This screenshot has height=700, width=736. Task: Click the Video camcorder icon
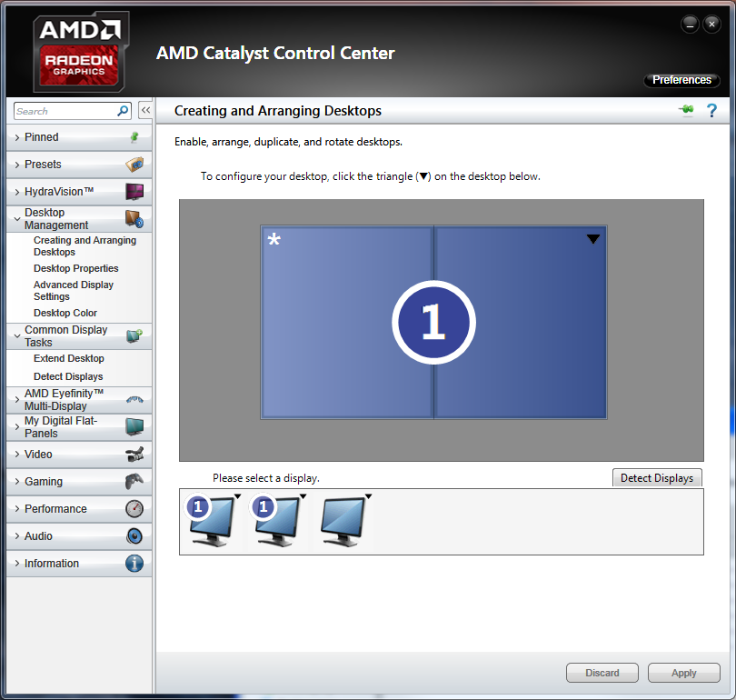pos(134,454)
